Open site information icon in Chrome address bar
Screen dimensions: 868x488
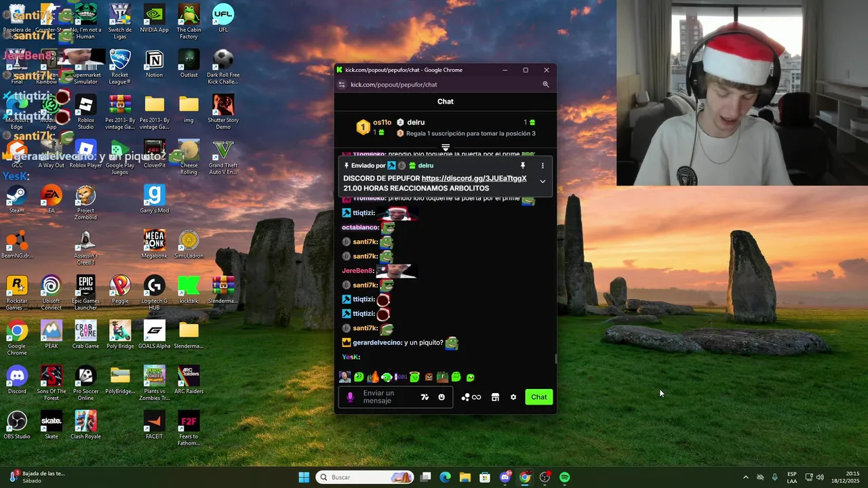(x=342, y=85)
